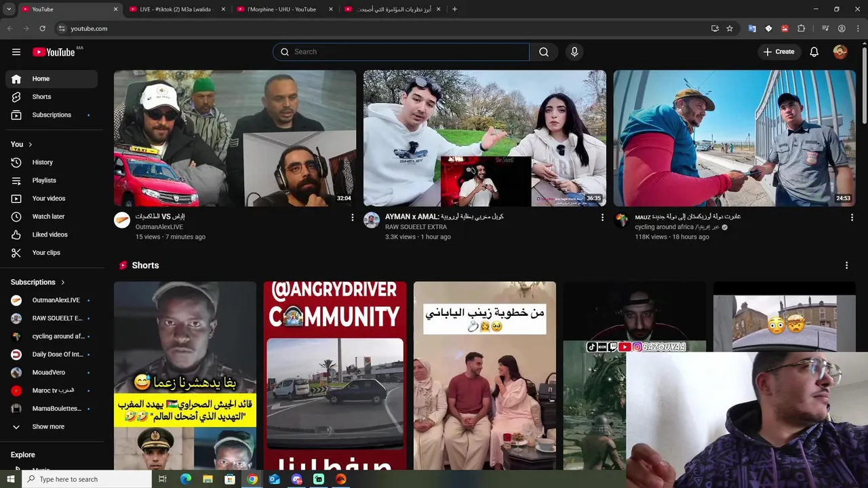Open the tab search dropdown arrow
This screenshot has height=488, width=868.
click(x=9, y=9)
